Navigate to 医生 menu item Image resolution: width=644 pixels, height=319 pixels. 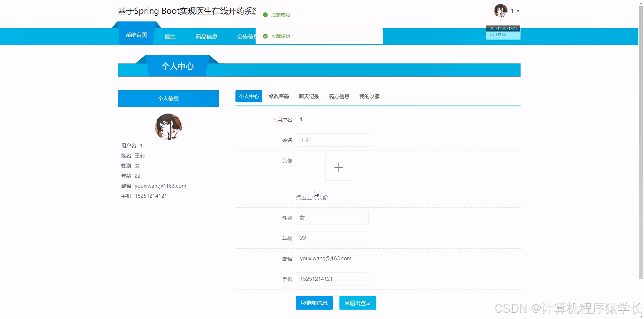coord(170,37)
